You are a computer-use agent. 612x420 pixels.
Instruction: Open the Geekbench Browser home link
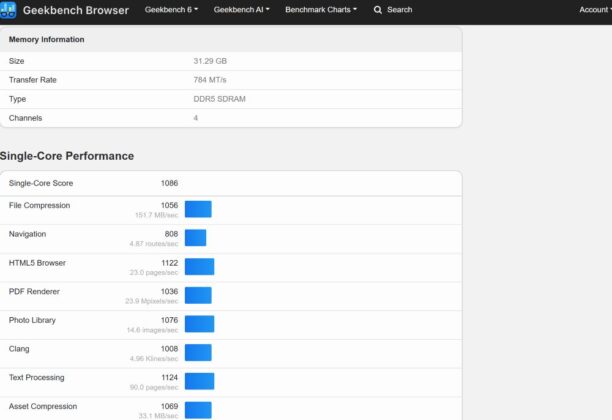76,10
